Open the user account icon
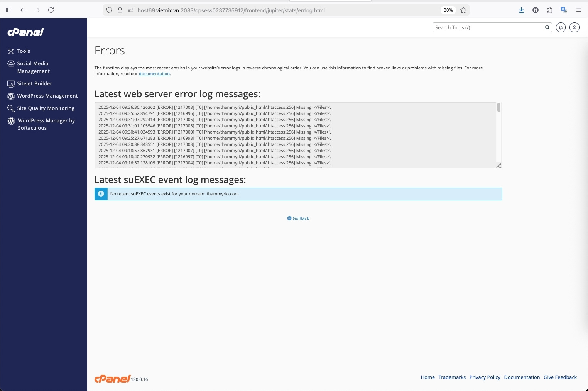588x391 pixels. 574,27
